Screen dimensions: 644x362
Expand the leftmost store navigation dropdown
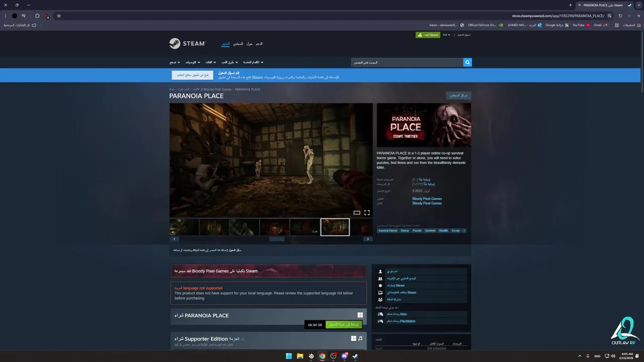tap(175, 62)
